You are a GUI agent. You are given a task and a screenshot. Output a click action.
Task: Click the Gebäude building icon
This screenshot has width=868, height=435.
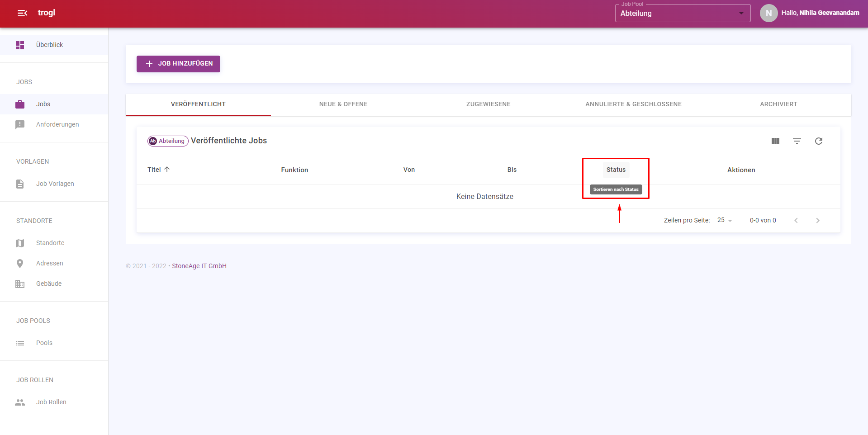[20, 284]
